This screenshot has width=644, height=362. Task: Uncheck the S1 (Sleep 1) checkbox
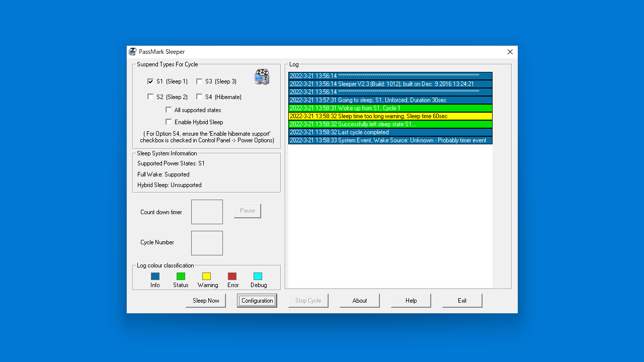pos(150,81)
